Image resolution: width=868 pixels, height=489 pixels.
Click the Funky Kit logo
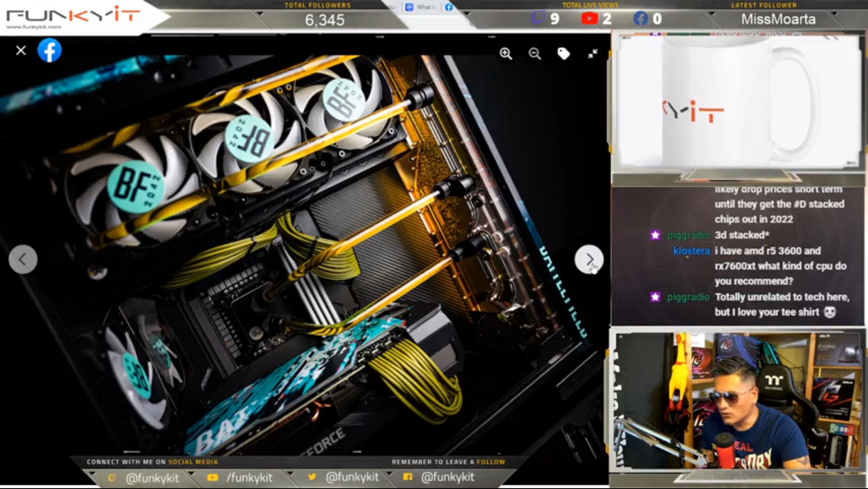pyautogui.click(x=73, y=16)
